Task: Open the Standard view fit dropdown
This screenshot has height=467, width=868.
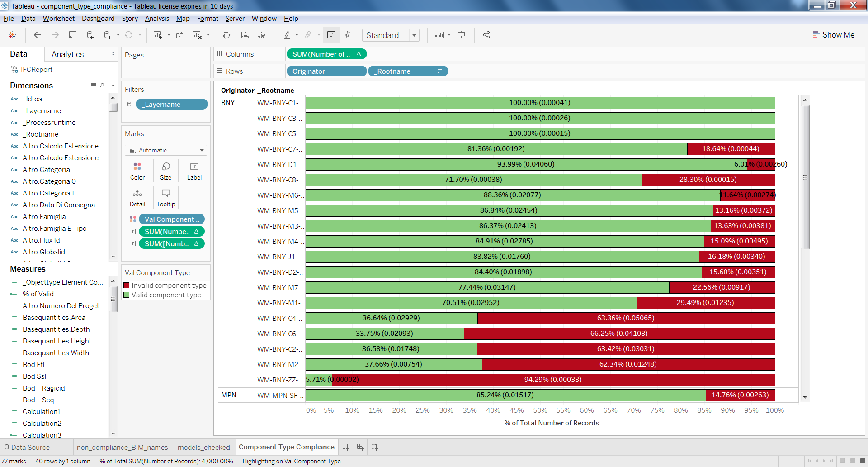Action: pos(414,35)
